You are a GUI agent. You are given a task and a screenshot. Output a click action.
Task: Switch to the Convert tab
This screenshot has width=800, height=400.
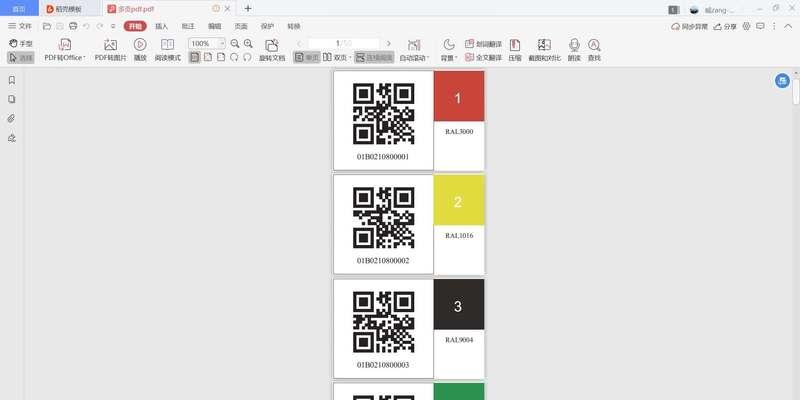click(293, 26)
